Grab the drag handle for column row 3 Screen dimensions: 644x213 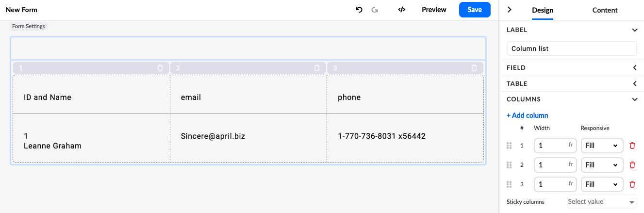509,184
